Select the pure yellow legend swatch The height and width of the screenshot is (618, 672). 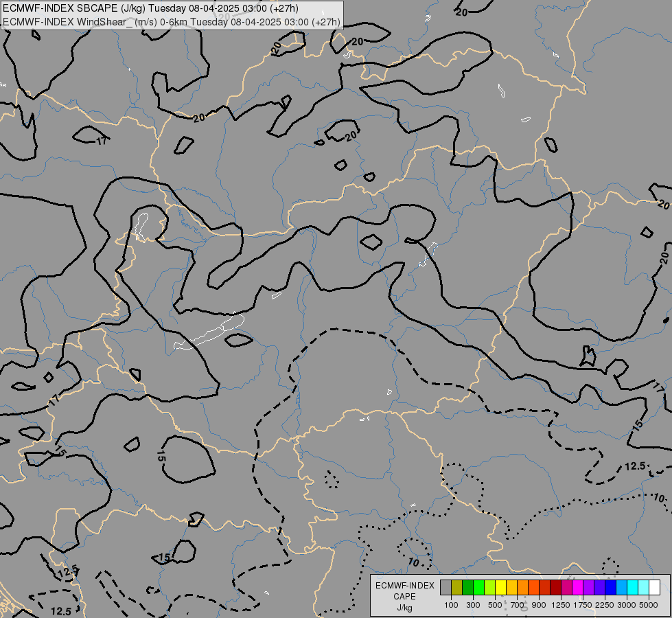click(x=501, y=588)
